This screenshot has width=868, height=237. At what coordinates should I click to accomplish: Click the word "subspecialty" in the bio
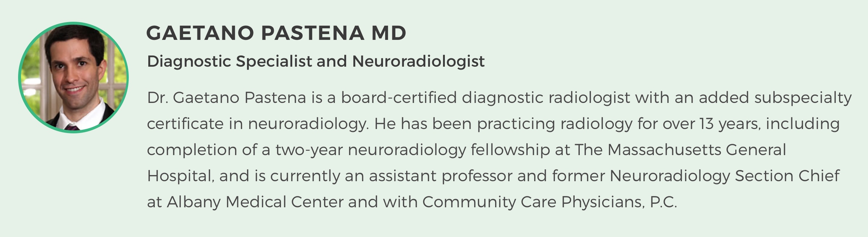pyautogui.click(x=803, y=98)
